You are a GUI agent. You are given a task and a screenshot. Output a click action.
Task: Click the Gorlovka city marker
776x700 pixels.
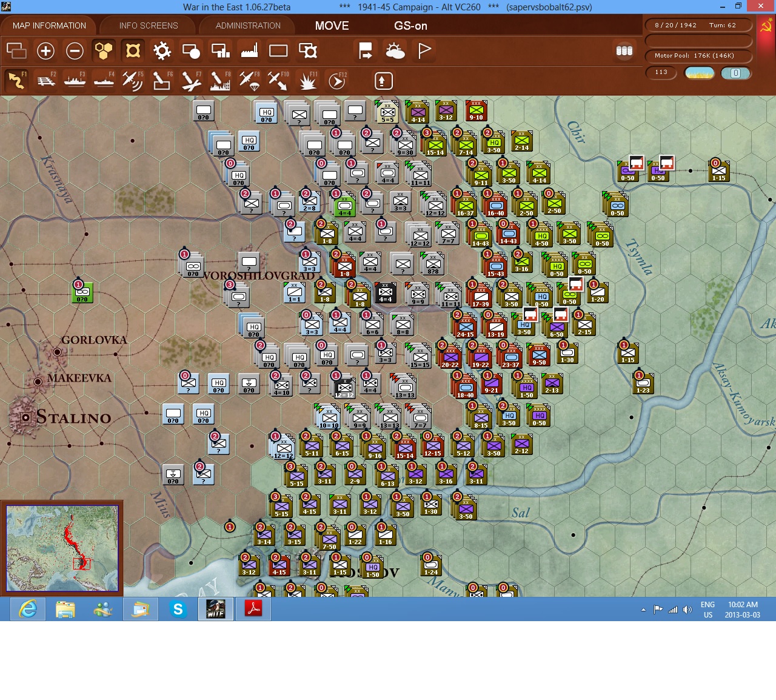click(57, 352)
